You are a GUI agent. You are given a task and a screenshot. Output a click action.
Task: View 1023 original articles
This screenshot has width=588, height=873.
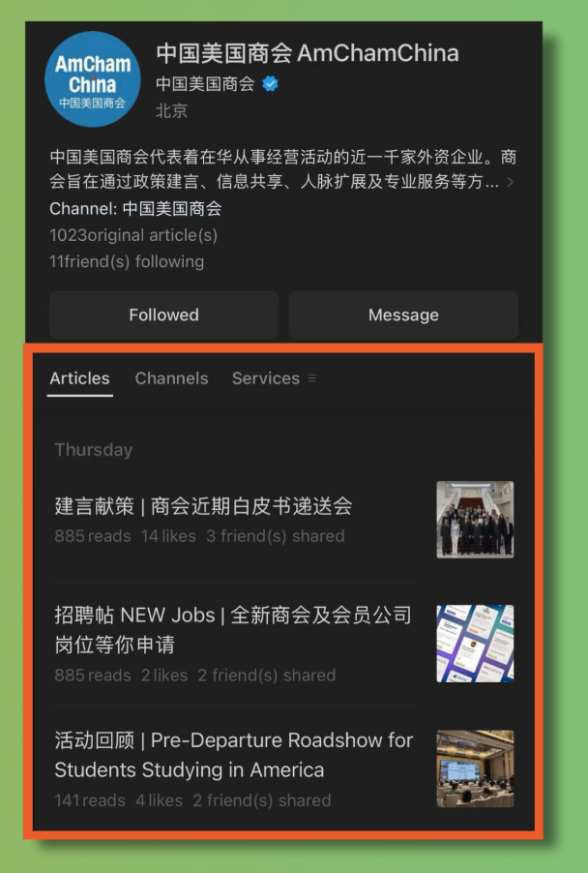pos(133,235)
